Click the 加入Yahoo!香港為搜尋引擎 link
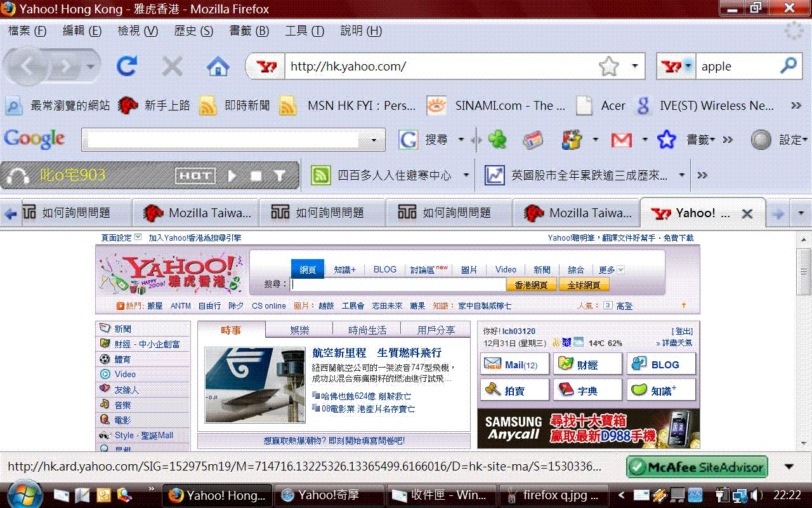 coord(195,237)
